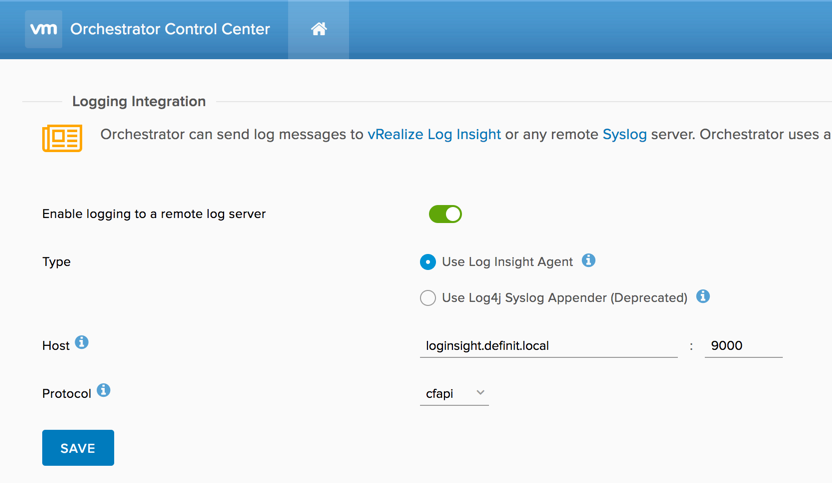Focus the Host field with loginsight.definit.local
832x483 pixels.
[549, 346]
